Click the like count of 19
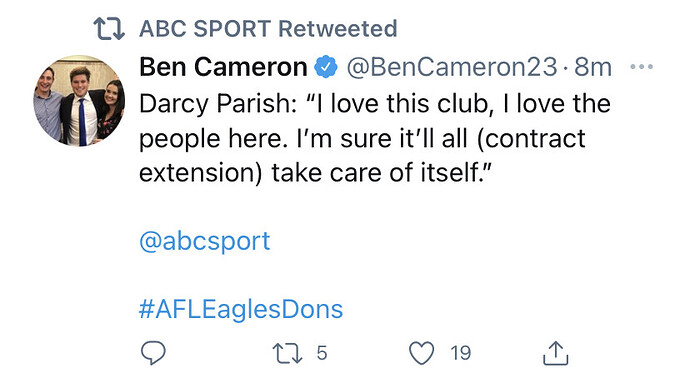Viewport: 690px width, 383px height. pos(461,353)
